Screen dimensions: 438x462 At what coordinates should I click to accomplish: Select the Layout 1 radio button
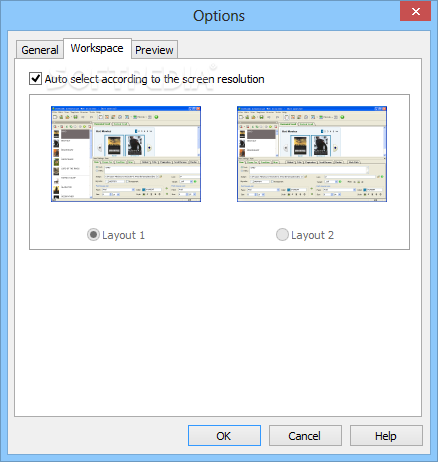click(93, 235)
